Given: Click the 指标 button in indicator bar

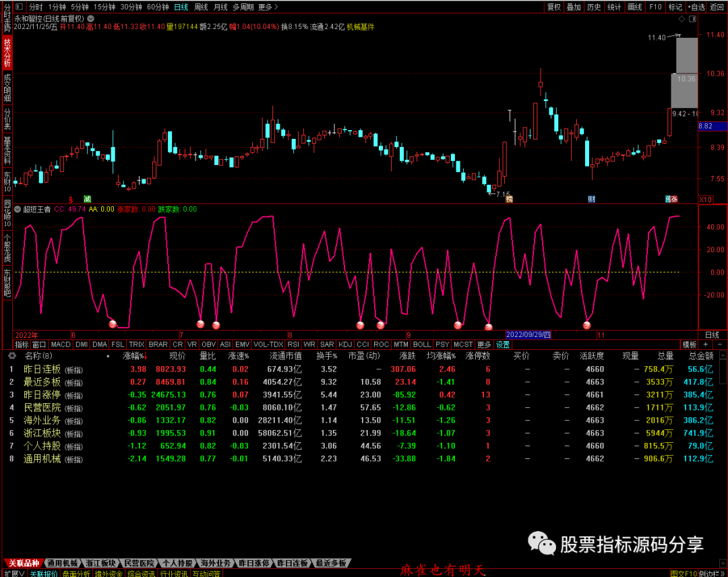Looking at the screenshot, I should (22, 344).
